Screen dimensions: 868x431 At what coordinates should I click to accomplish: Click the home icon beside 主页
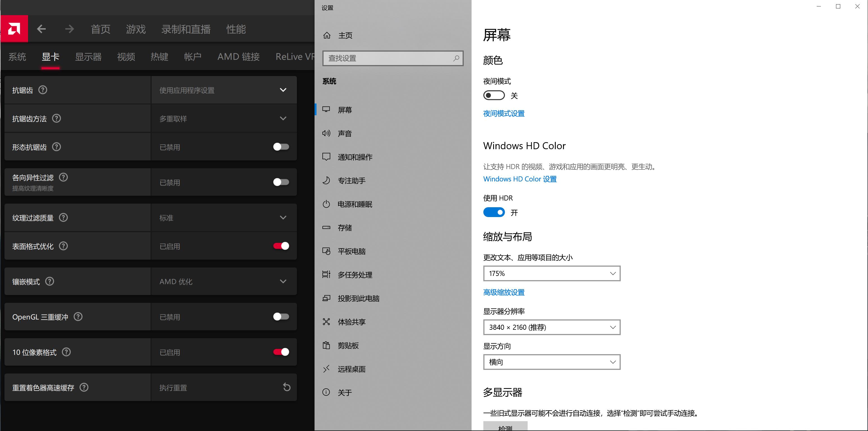tap(327, 35)
